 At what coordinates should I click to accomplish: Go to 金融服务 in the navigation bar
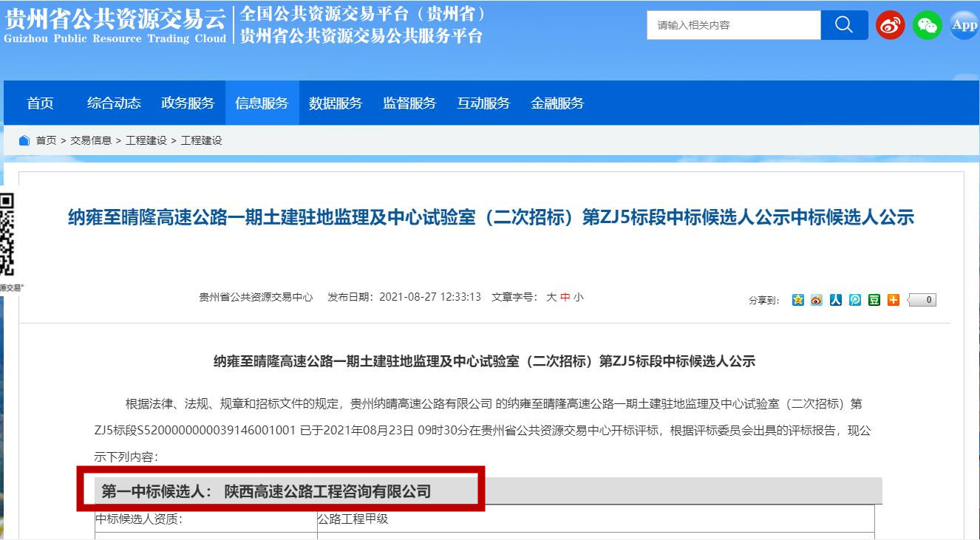point(557,103)
